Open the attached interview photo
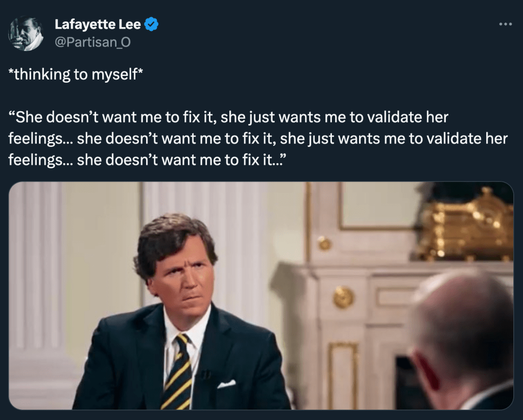 point(261,295)
